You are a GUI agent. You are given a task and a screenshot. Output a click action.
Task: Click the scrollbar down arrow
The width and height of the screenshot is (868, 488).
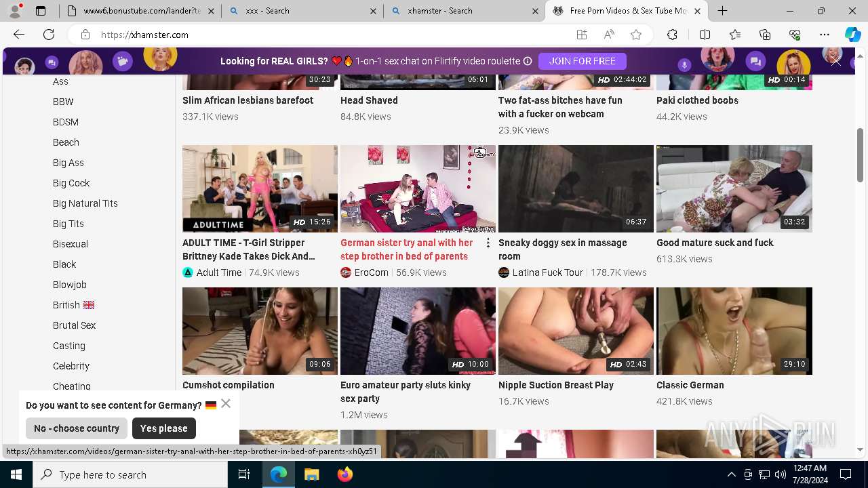click(860, 450)
